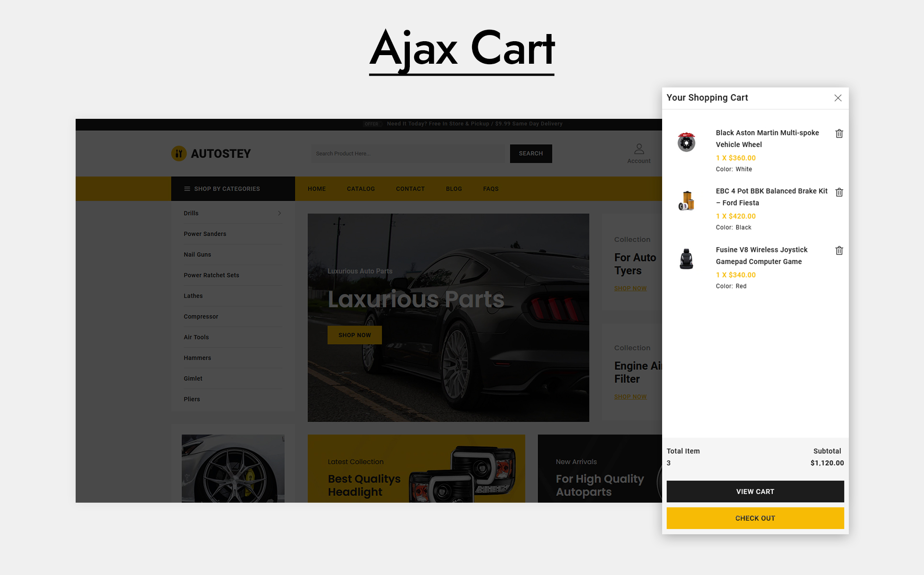Click the Search button
The width and height of the screenshot is (924, 575).
pyautogui.click(x=531, y=153)
